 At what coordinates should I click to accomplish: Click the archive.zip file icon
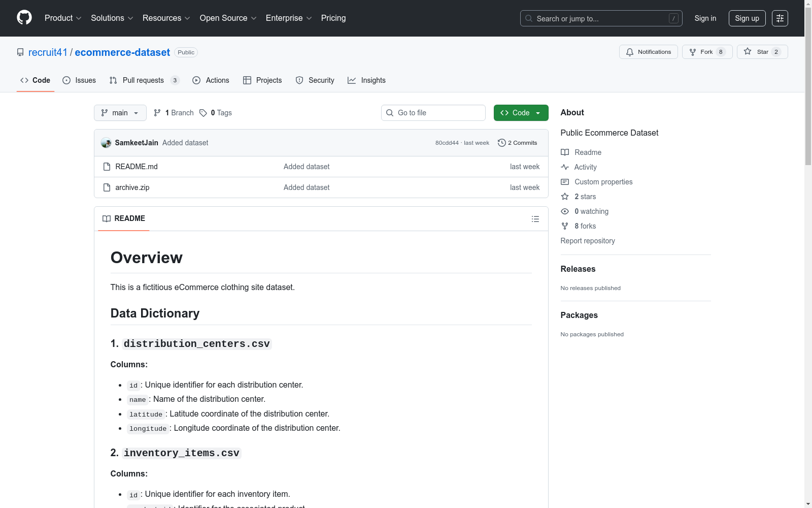pos(107,187)
